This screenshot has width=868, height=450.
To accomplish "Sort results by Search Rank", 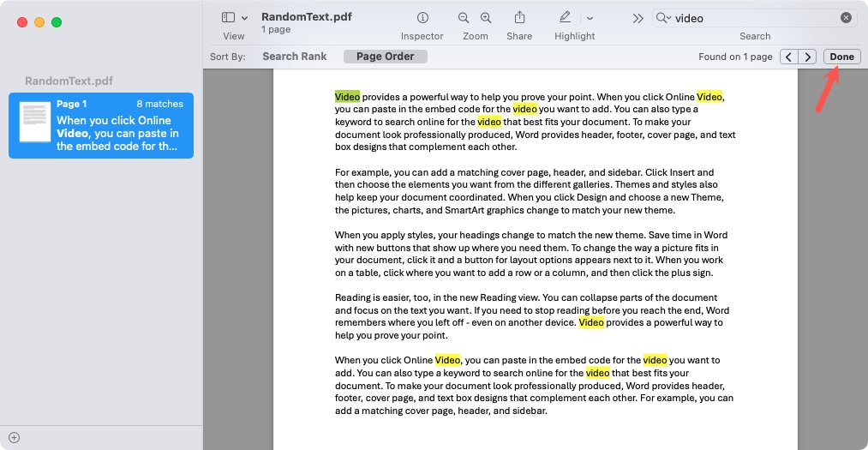I will (295, 57).
